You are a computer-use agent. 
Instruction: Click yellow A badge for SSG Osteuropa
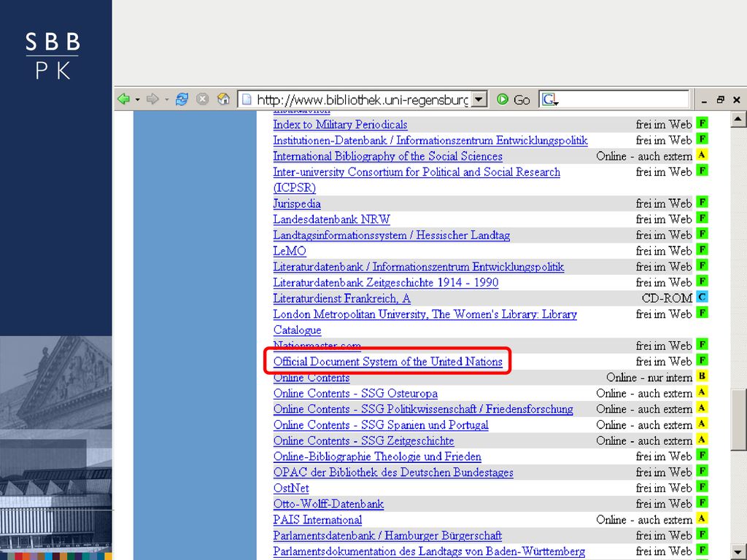point(702,392)
